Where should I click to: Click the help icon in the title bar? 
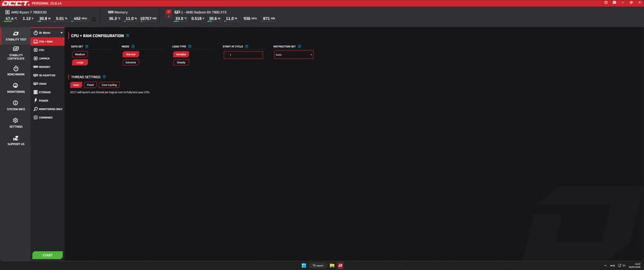[x=606, y=3]
